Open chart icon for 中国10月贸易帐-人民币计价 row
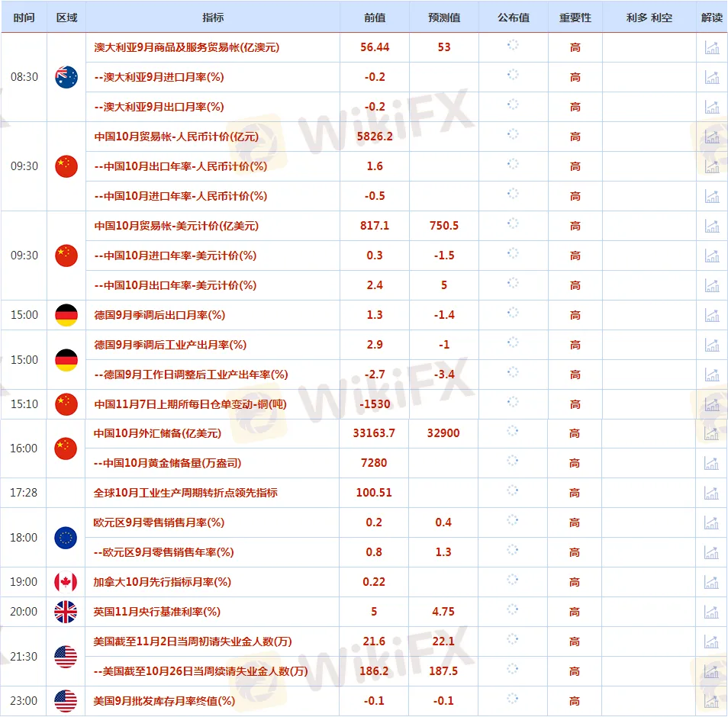This screenshot has height=717, width=728. [x=712, y=137]
